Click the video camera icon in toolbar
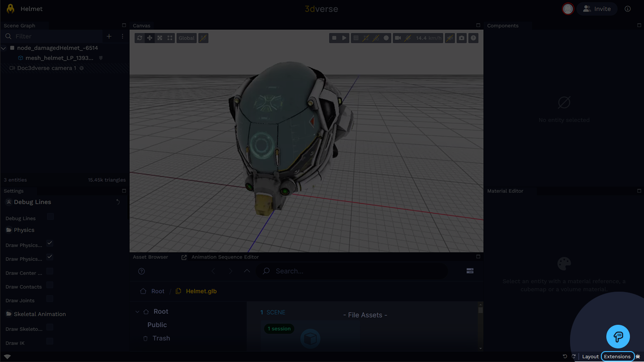644x362 pixels. click(x=398, y=38)
